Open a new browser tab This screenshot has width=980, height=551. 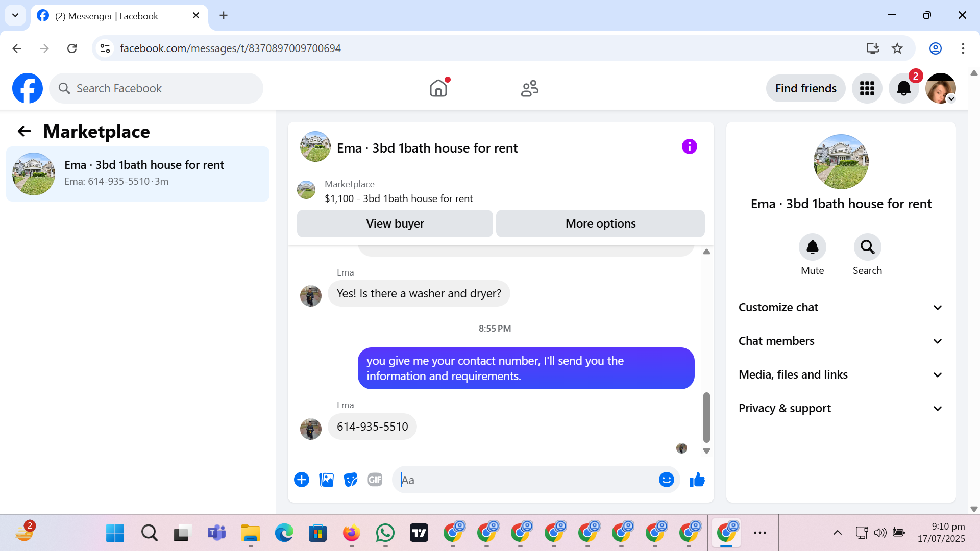click(224, 16)
